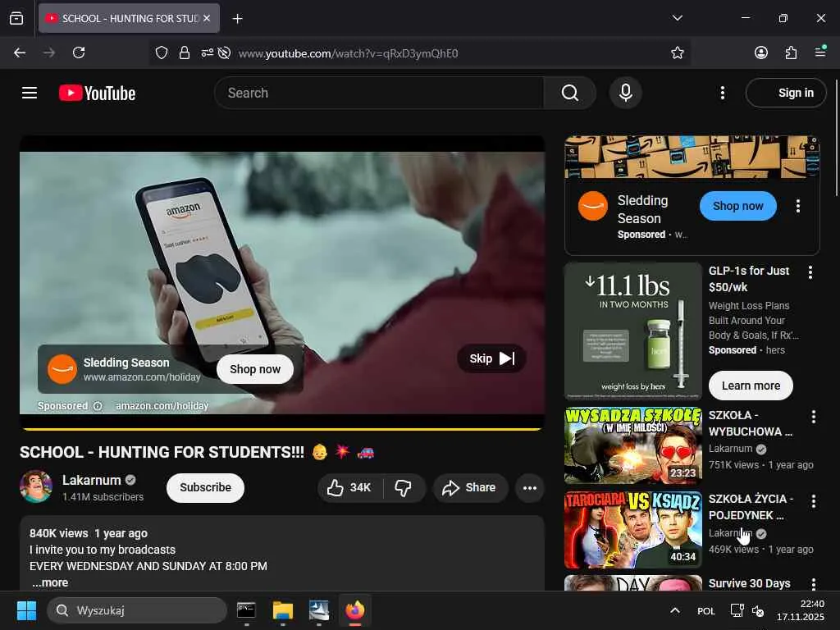Go to YouTube home via logo
This screenshot has height=630, width=840.
(97, 94)
